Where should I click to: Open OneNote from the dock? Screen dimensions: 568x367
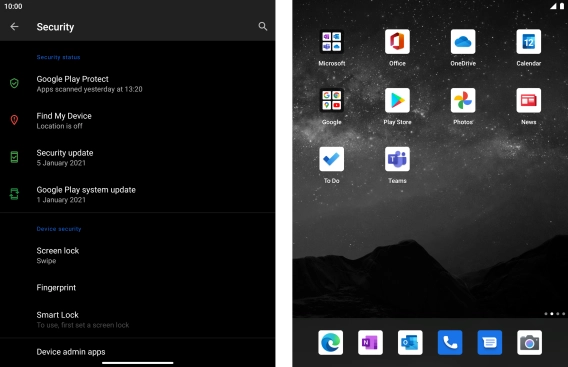coord(370,342)
